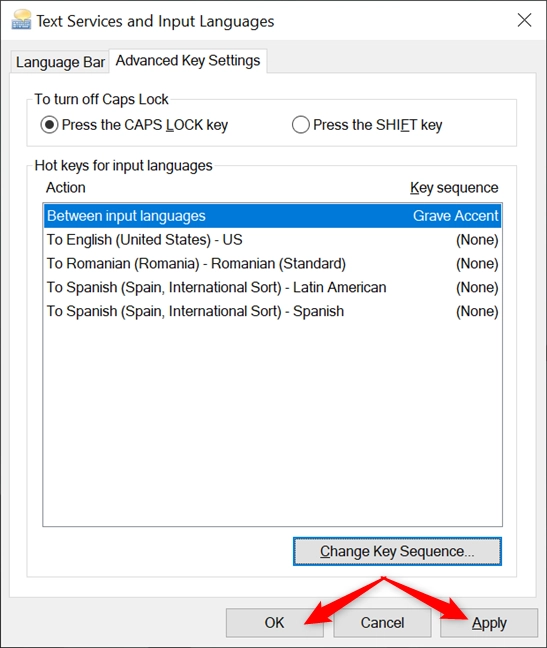Apply the hot key settings
The image size is (547, 648).
[489, 623]
